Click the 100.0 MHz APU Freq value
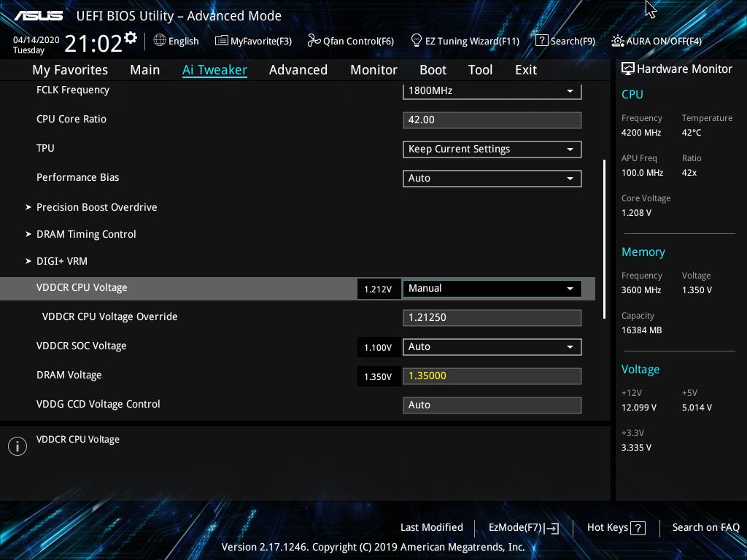 (x=642, y=173)
